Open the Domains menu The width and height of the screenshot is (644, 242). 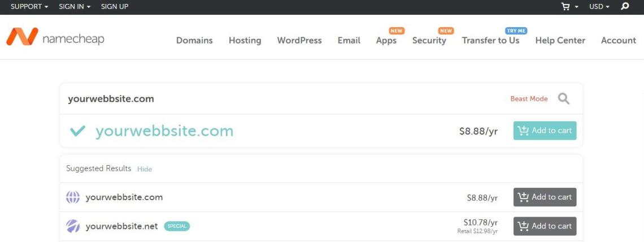click(194, 40)
